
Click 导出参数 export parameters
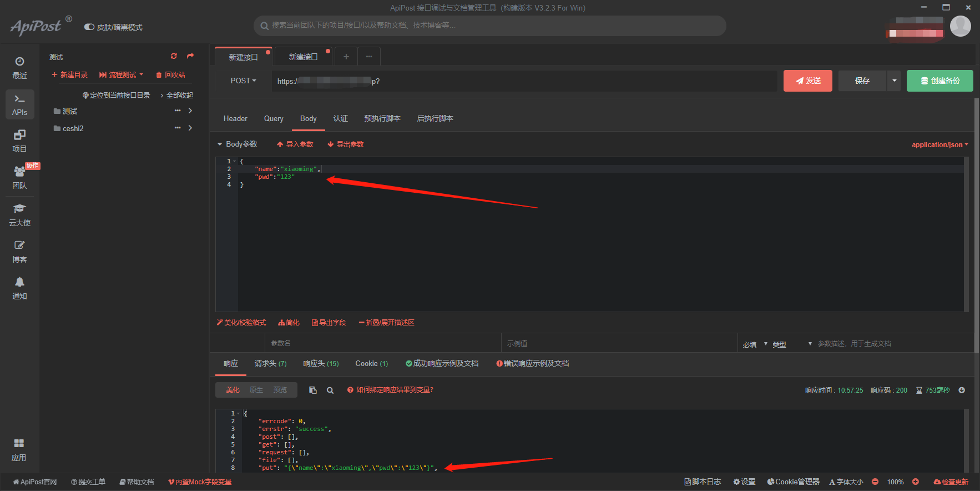point(346,144)
